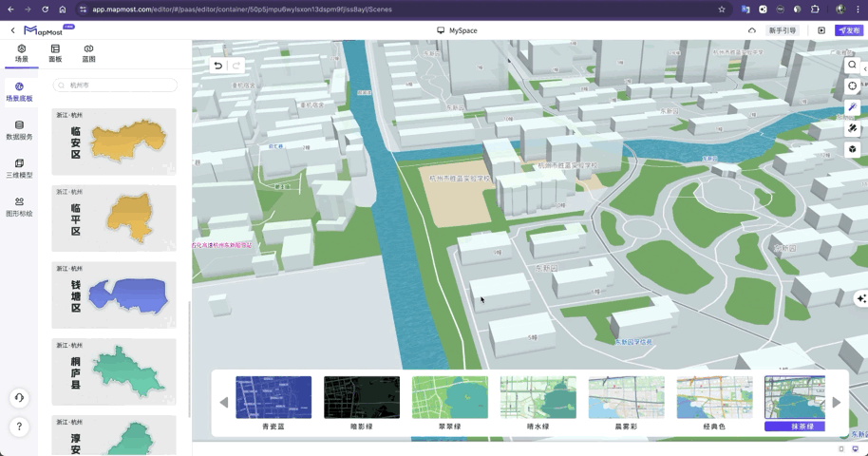Apply the 晨雾彩 map style

(x=626, y=404)
